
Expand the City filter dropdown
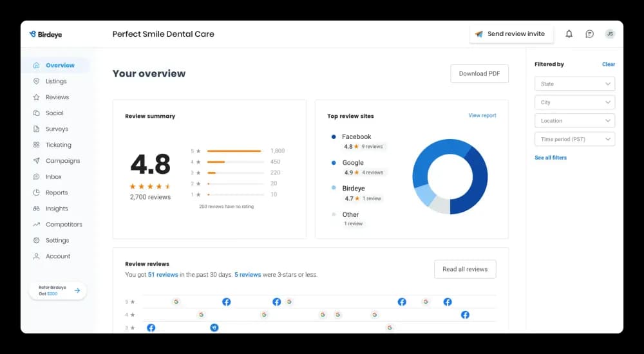(574, 102)
